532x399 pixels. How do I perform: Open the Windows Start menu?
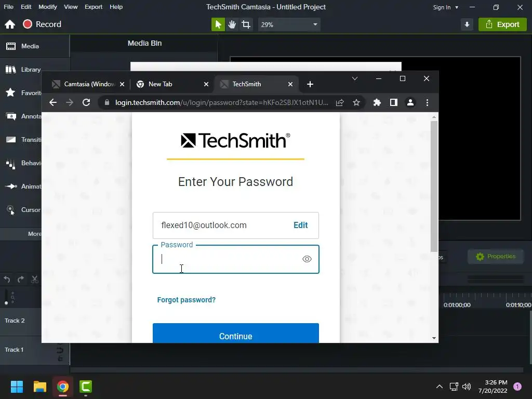click(x=17, y=387)
